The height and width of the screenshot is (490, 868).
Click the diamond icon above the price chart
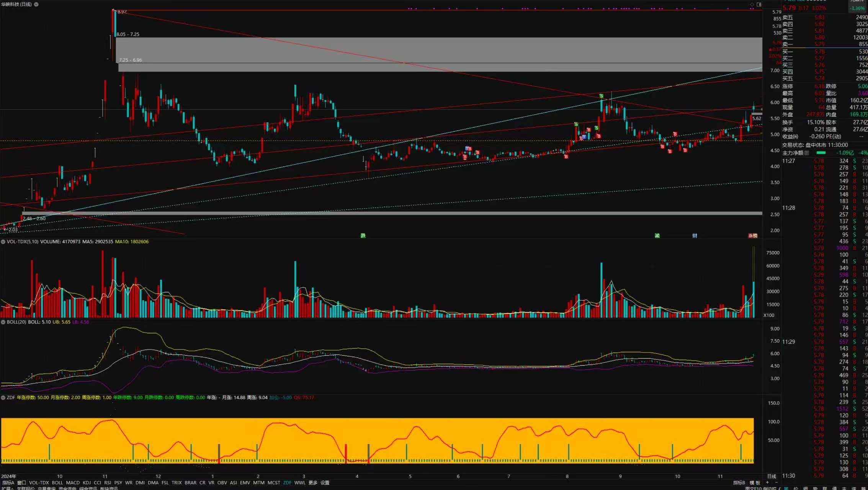point(752,5)
